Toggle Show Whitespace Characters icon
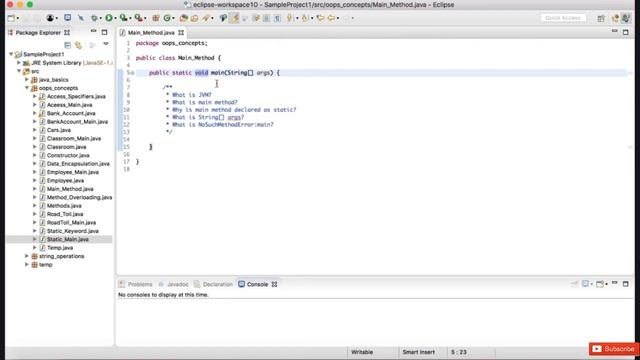 pos(278,18)
